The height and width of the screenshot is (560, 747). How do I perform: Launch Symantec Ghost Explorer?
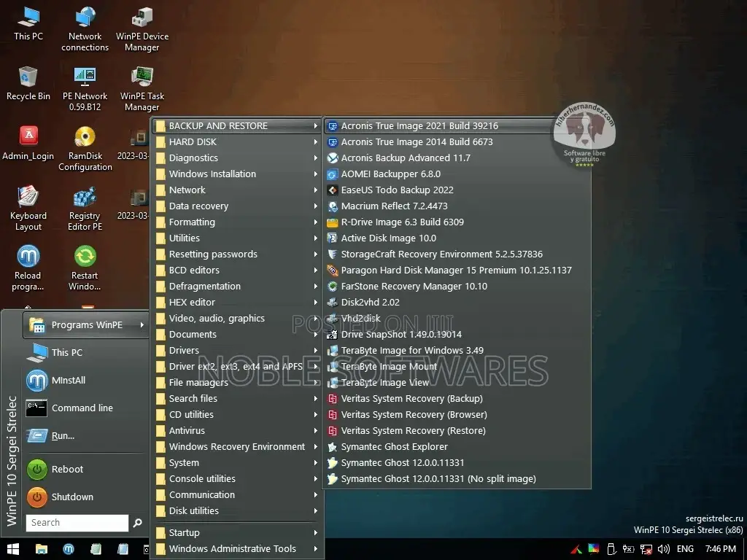click(x=457, y=447)
